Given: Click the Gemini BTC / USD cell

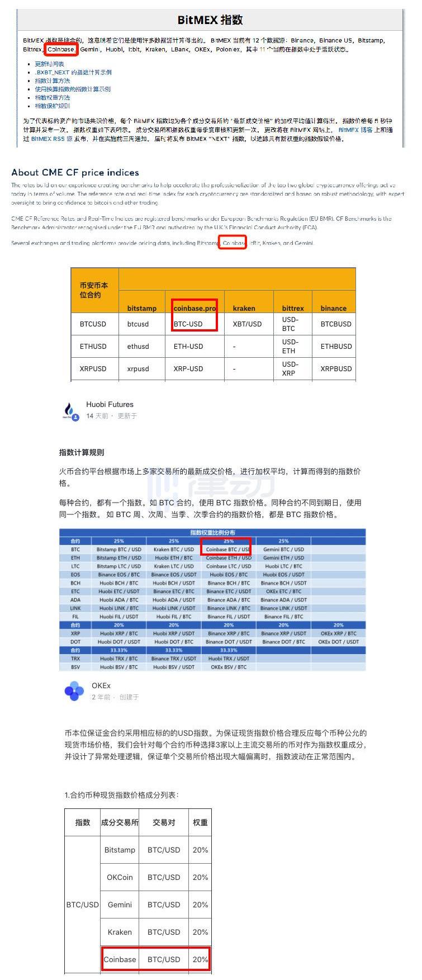Looking at the screenshot, I should (283, 550).
